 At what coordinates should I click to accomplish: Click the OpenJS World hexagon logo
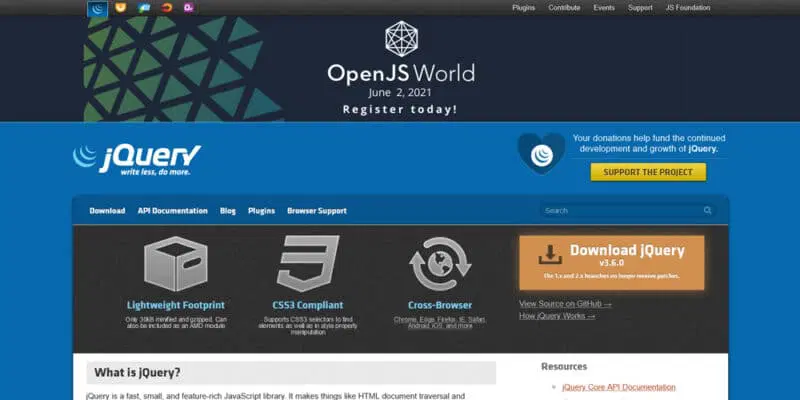402,38
